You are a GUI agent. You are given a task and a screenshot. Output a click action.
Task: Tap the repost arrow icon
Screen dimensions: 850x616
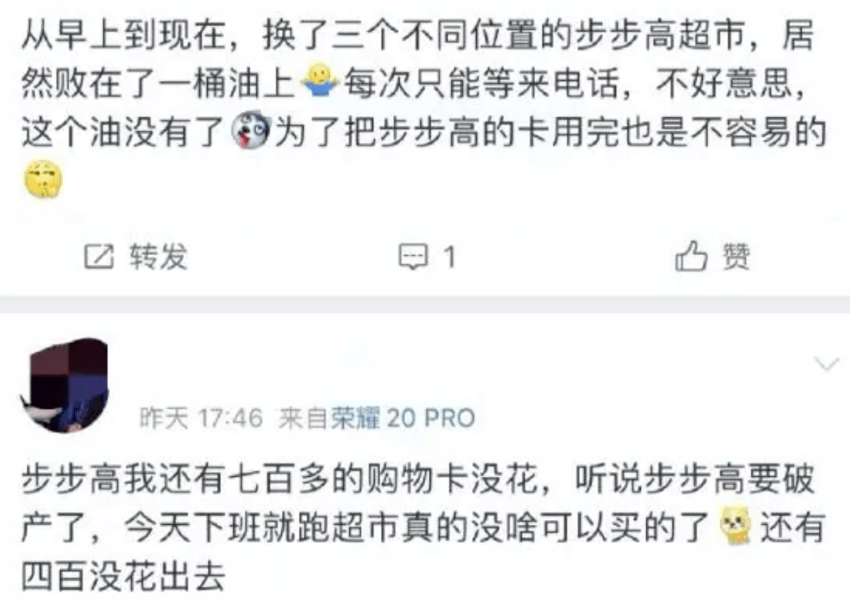pyautogui.click(x=98, y=256)
